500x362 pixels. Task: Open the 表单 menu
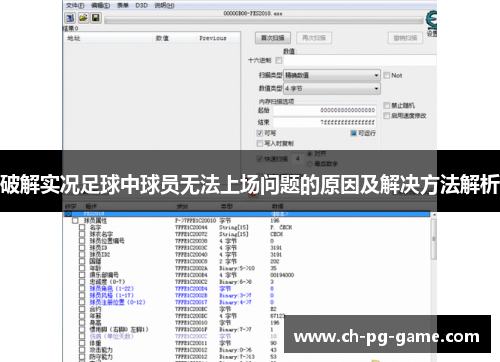coord(122,5)
